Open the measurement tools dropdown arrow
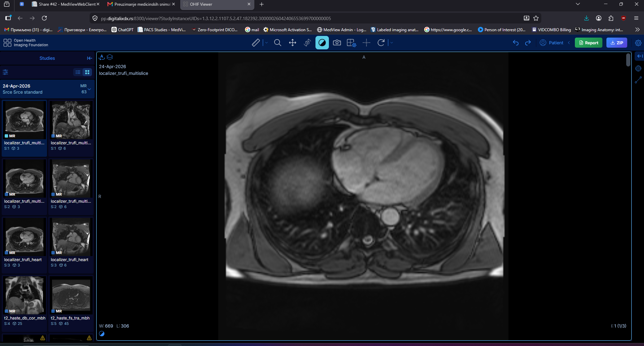Screen dimensions: 644x346 tap(267, 43)
